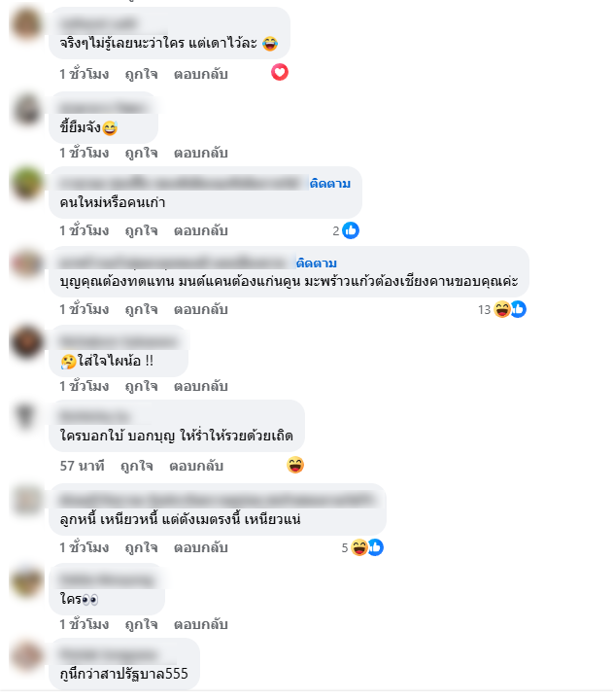This screenshot has height=700, width=613.
Task: Reply to the 'ใคร' eyes comment
Action: coord(201,624)
